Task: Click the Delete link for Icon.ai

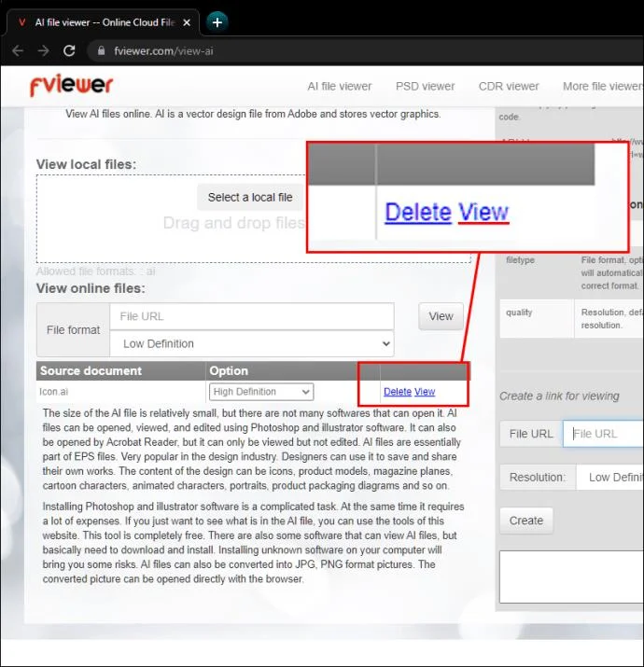Action: (x=398, y=392)
